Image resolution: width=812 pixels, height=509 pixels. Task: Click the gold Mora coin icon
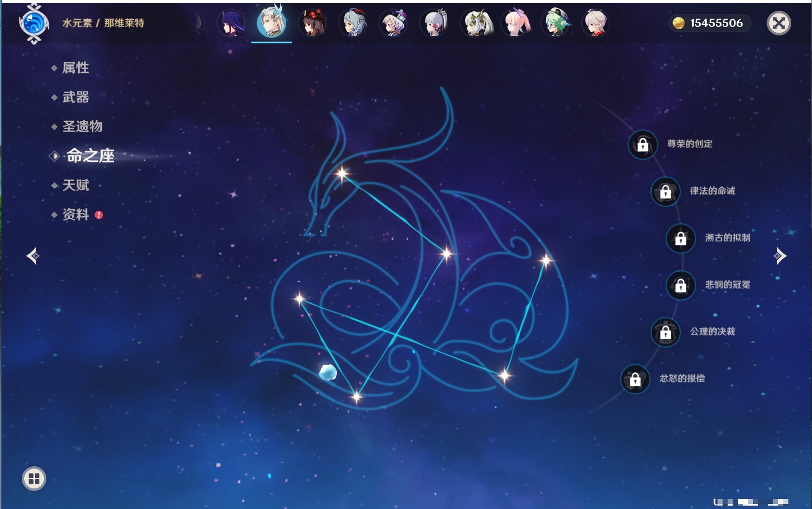pos(679,23)
